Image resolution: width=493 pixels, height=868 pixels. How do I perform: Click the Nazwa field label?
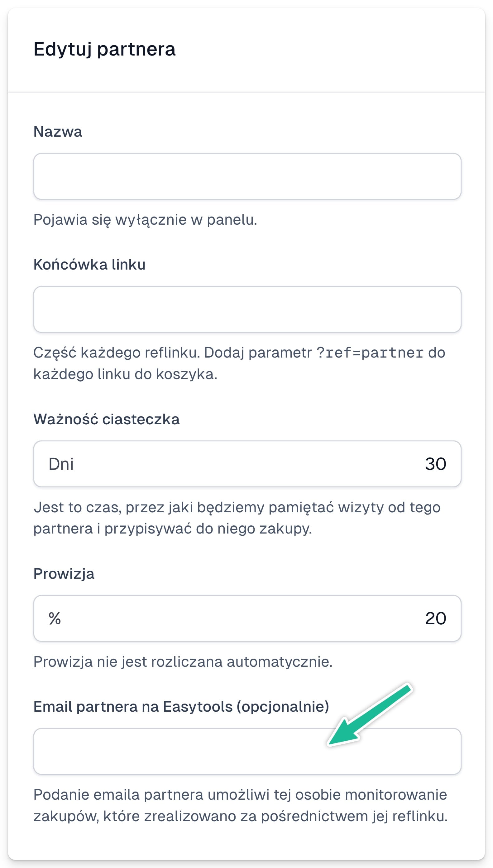point(58,131)
